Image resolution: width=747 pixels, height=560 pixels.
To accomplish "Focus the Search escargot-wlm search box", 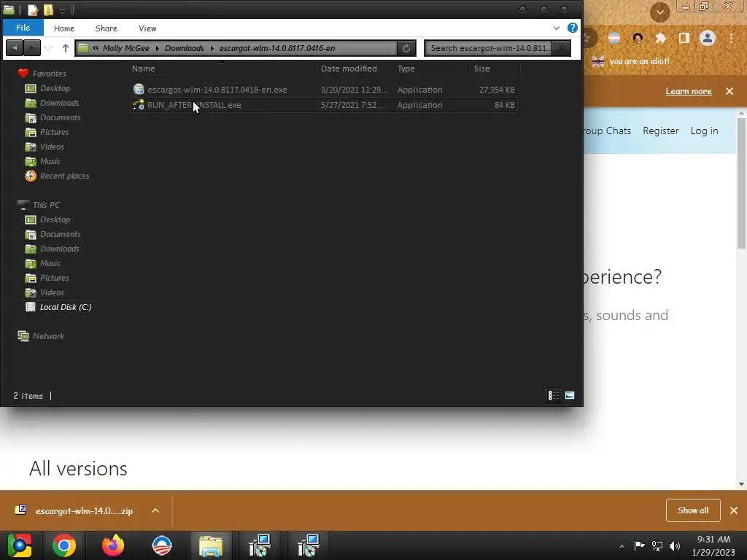I will point(489,48).
